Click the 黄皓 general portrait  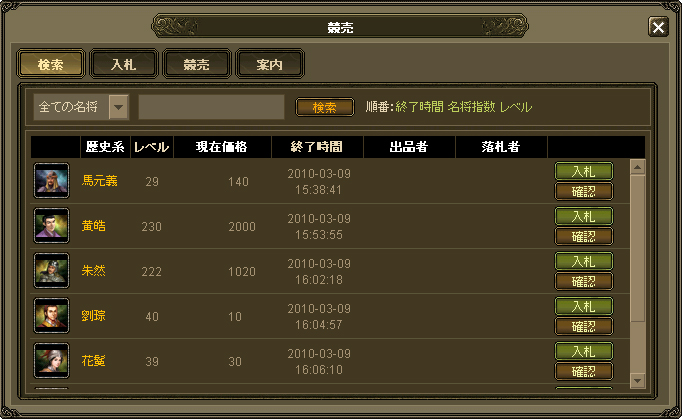(x=51, y=225)
